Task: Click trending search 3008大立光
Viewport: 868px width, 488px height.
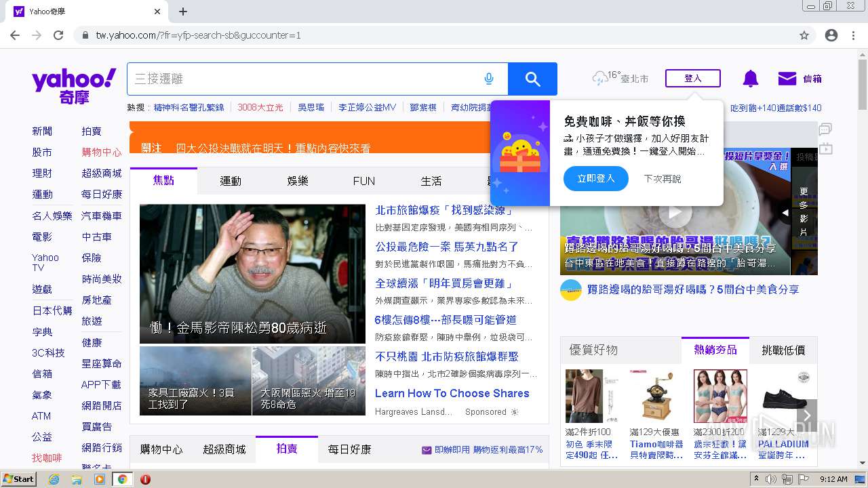Action: [x=260, y=108]
